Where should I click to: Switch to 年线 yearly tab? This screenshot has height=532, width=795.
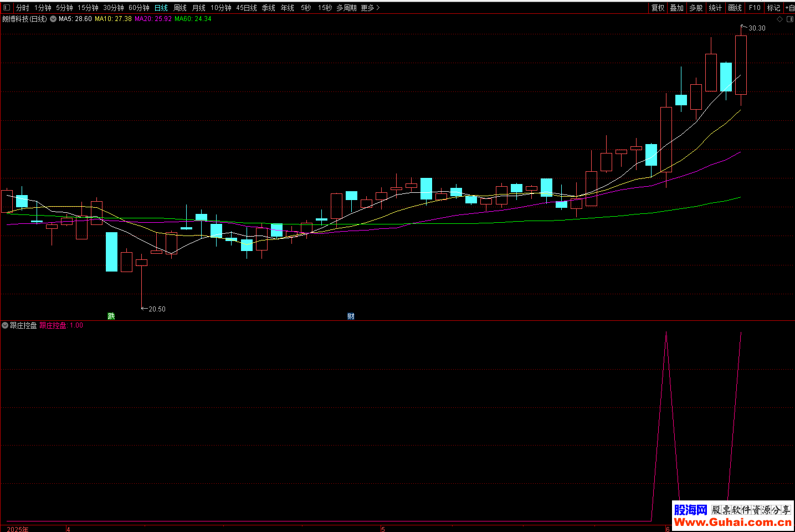[288, 8]
